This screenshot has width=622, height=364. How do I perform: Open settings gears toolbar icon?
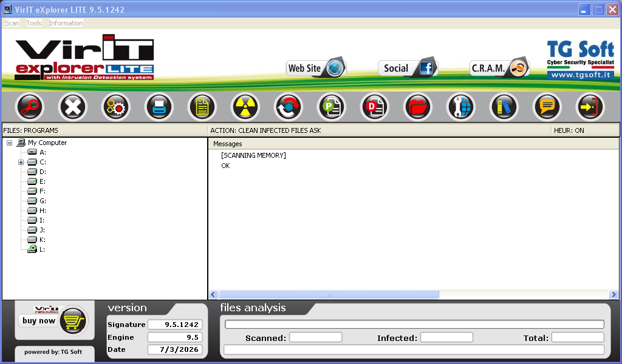116,107
